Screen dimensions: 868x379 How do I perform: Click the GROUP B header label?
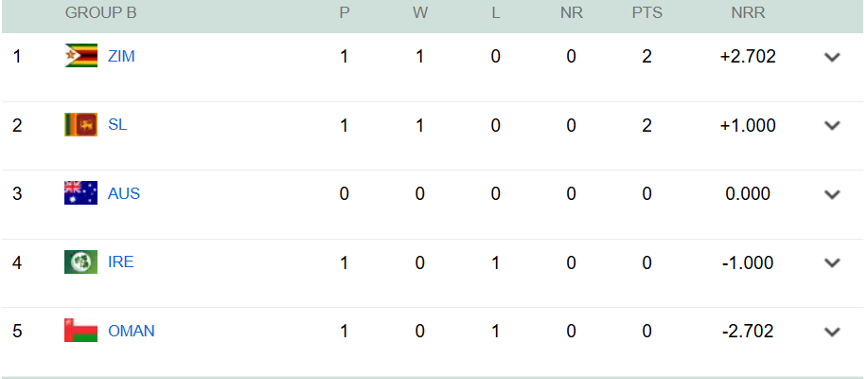coord(100,13)
